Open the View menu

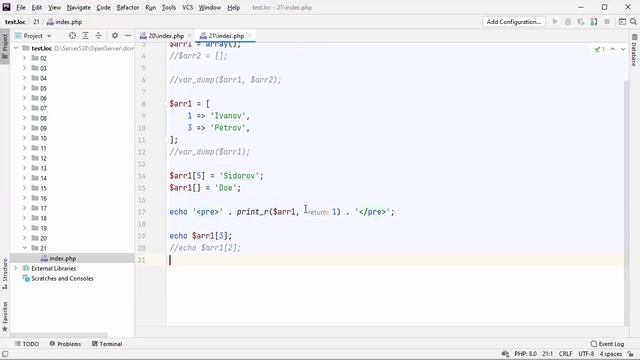(54, 7)
